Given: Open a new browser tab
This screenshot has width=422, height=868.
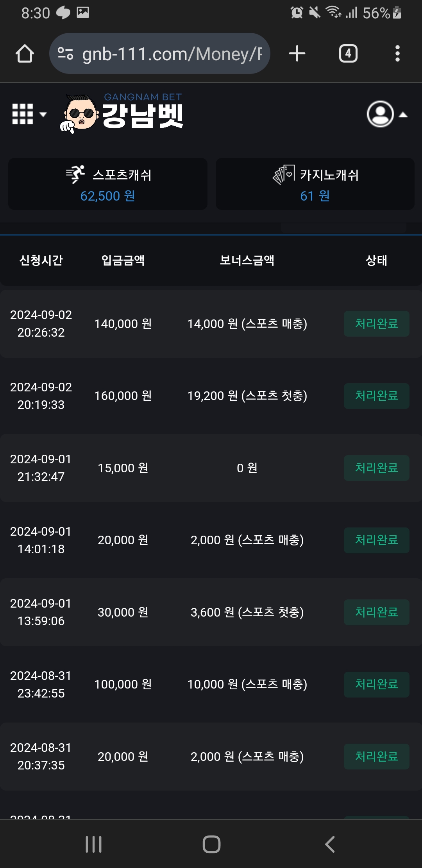Looking at the screenshot, I should click(x=297, y=54).
